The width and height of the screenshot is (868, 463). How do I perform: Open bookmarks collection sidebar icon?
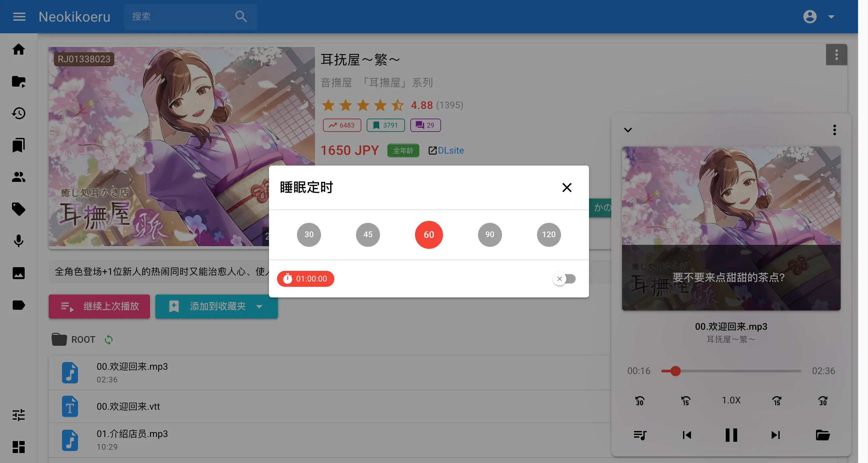[x=19, y=146]
